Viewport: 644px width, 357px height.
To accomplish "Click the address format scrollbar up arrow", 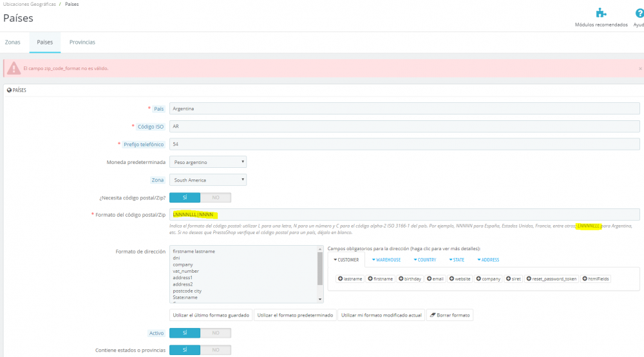I will (x=320, y=249).
